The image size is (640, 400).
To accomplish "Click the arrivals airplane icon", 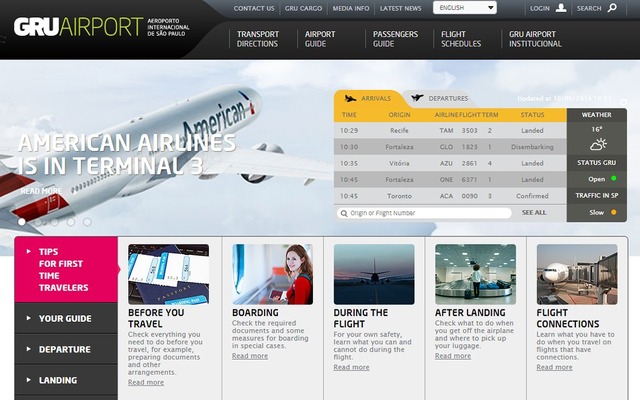I will 350,98.
